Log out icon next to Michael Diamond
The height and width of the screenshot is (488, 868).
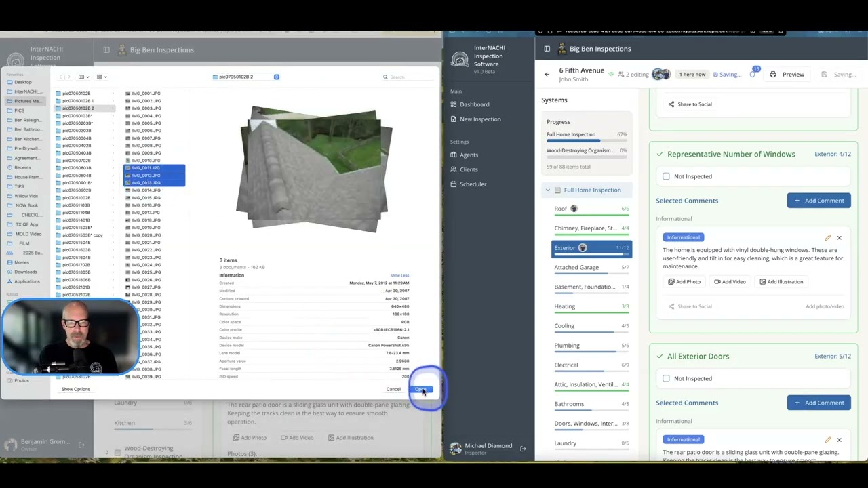523,449
